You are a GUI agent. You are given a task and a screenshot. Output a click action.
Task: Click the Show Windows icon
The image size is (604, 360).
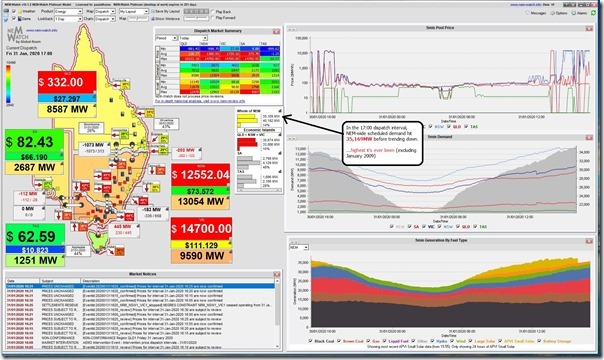153,18
